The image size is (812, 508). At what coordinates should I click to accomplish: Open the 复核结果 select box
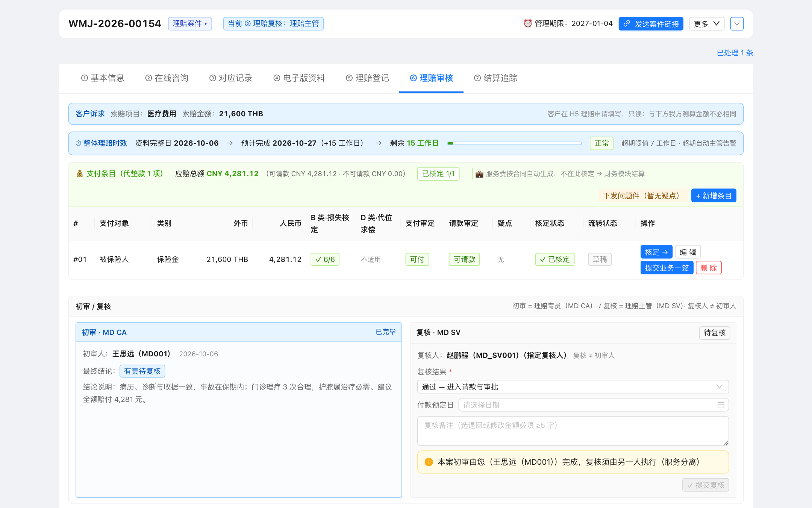[573, 387]
